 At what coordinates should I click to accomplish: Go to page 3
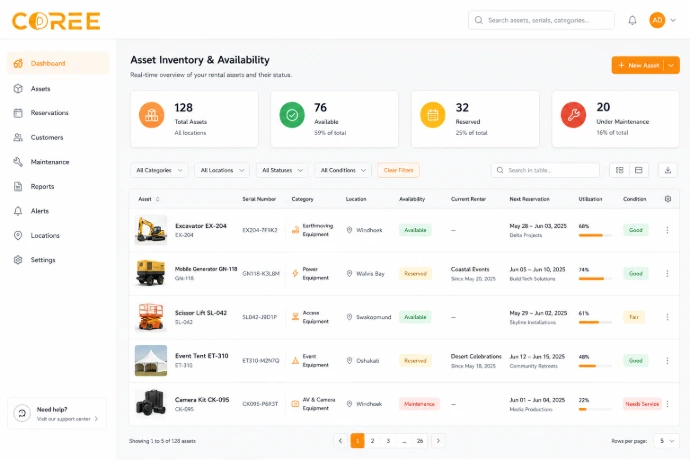[x=388, y=441]
